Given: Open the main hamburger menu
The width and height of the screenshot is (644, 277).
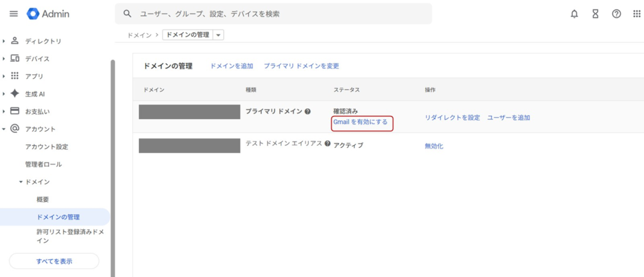Looking at the screenshot, I should pos(13,14).
